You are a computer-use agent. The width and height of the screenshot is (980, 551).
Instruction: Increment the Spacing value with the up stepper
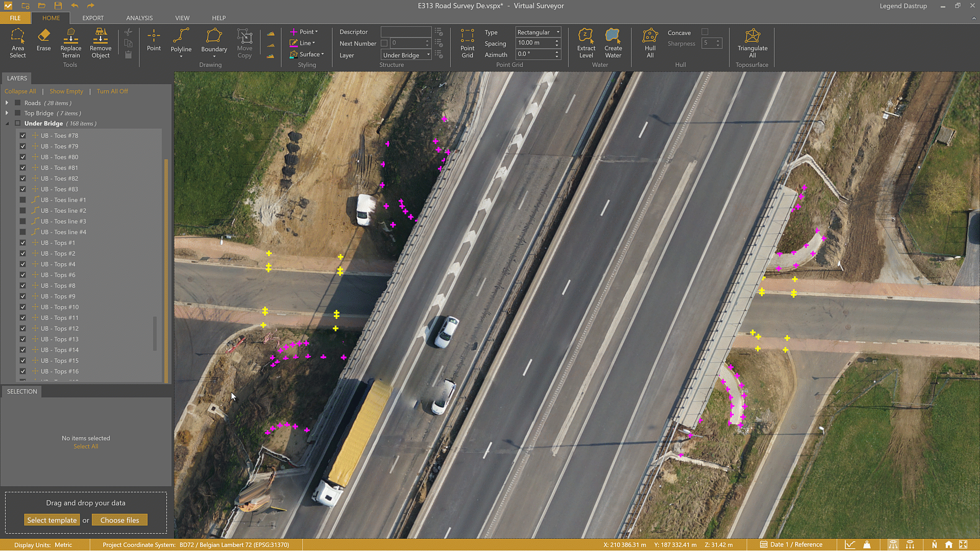tap(555, 40)
